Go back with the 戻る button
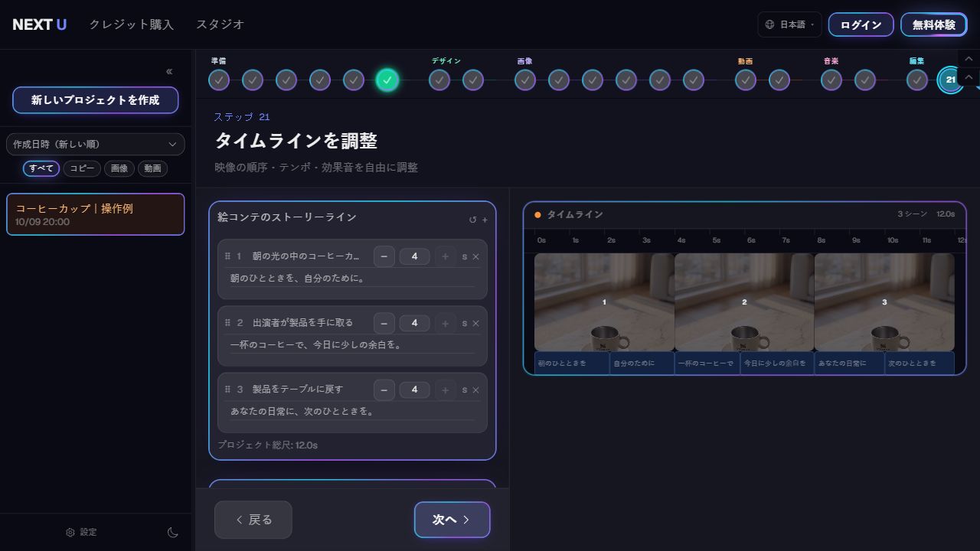The width and height of the screenshot is (980, 551). (x=253, y=520)
